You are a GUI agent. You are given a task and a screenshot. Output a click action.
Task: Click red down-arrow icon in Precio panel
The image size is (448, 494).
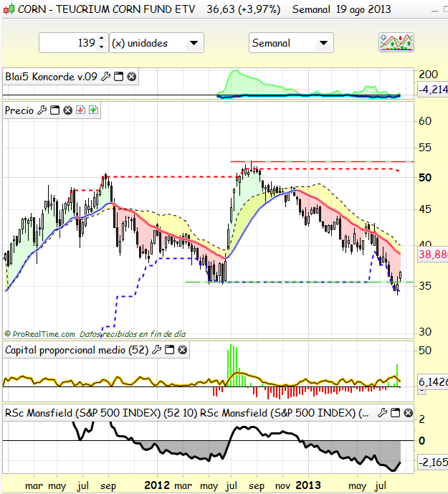tap(80, 110)
